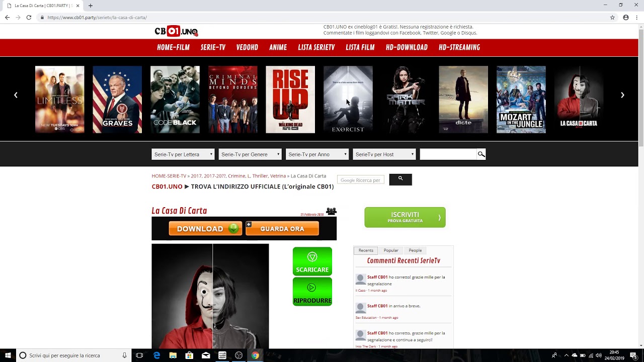Show next posters with the carousel right arrow
This screenshot has height=362, width=644.
coord(622,95)
